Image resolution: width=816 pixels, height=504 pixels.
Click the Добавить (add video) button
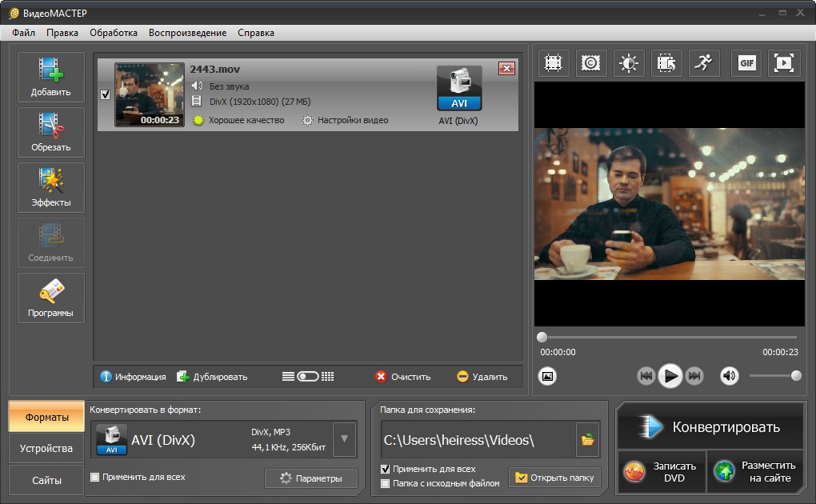coord(51,77)
